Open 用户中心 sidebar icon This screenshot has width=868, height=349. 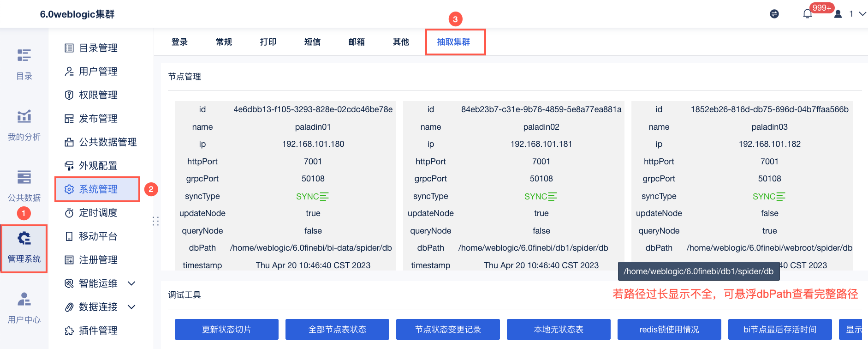24,299
